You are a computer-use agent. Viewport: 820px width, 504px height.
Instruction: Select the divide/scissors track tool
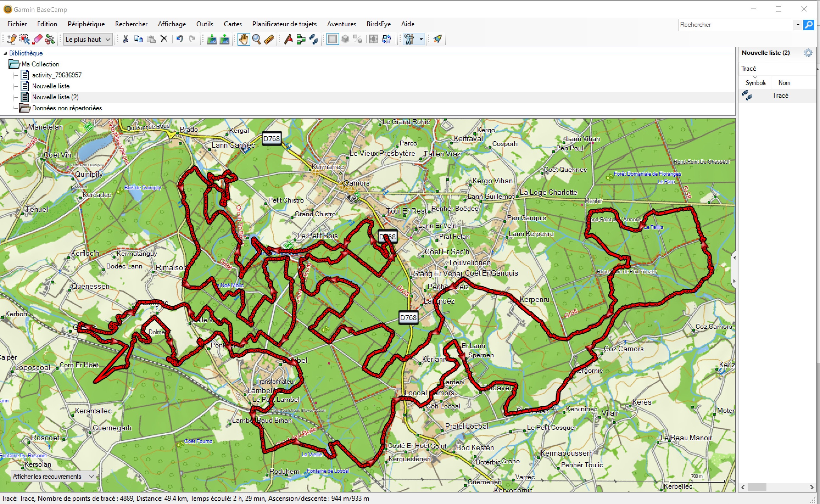pos(50,39)
